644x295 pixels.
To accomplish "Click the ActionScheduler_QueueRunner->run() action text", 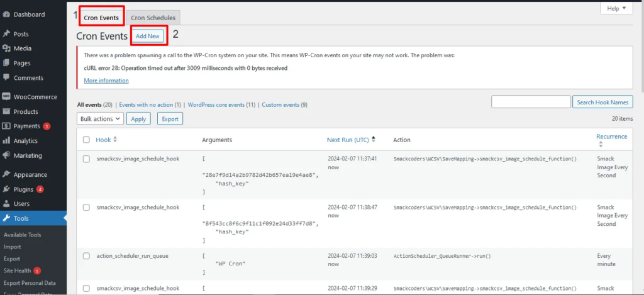I will pyautogui.click(x=442, y=255).
